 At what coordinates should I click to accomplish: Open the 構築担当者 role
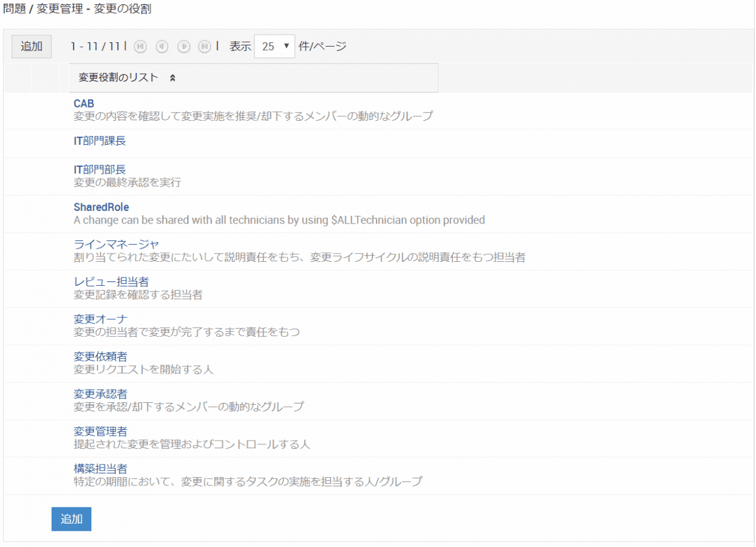click(x=100, y=469)
